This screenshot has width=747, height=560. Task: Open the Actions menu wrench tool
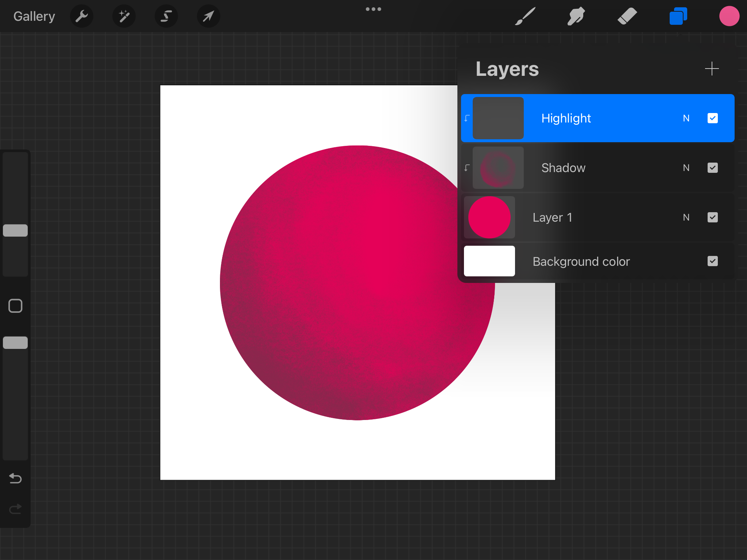(x=82, y=16)
